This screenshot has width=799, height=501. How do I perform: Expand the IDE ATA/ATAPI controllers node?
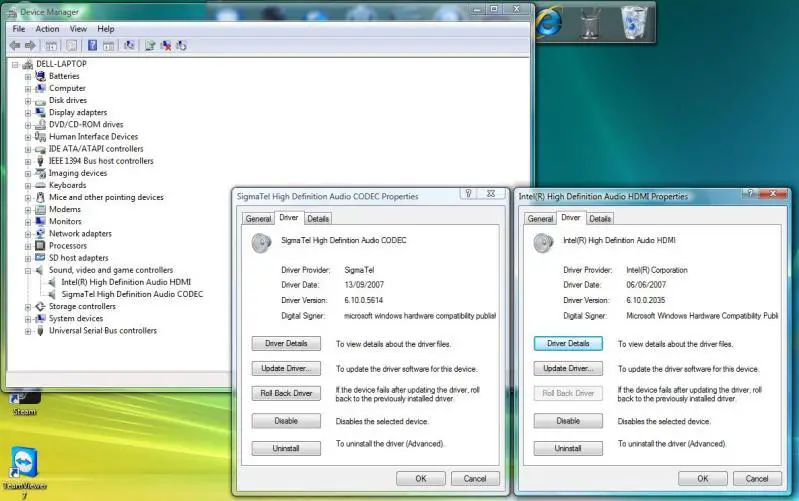click(28, 149)
